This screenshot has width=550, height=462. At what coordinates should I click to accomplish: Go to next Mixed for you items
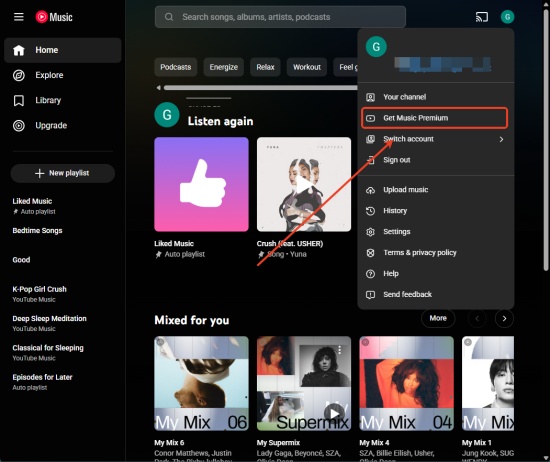(x=504, y=319)
